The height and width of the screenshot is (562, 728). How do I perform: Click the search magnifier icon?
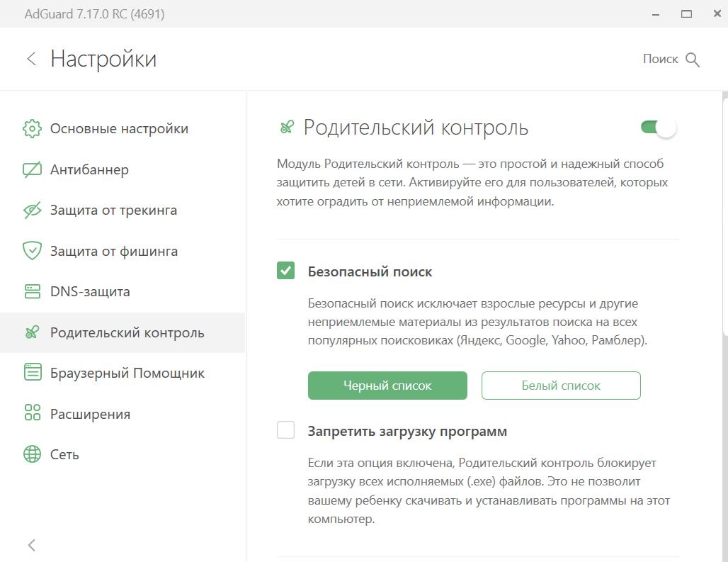point(693,60)
